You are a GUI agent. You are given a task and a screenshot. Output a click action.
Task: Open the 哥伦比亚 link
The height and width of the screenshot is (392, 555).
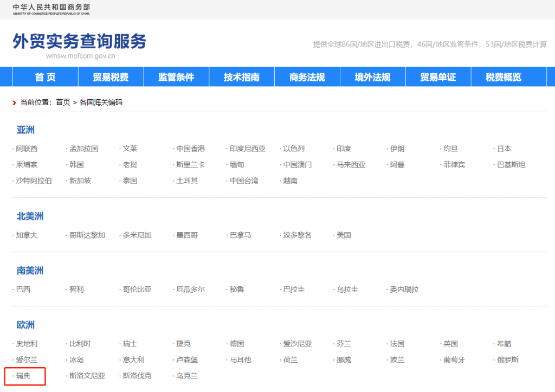(x=137, y=290)
